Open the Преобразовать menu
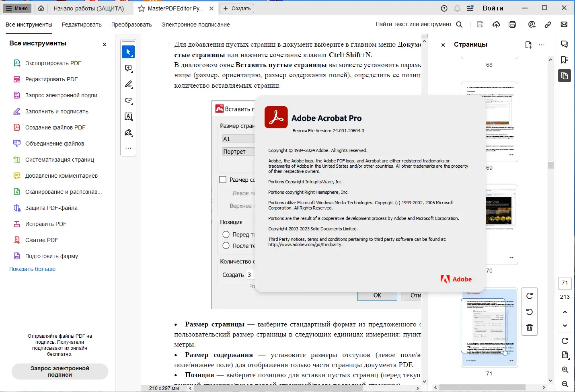 [131, 25]
